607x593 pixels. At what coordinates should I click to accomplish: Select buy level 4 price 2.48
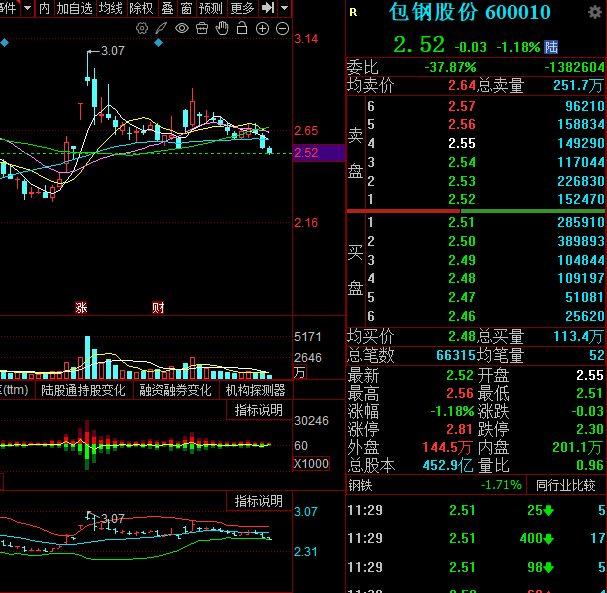(x=461, y=278)
